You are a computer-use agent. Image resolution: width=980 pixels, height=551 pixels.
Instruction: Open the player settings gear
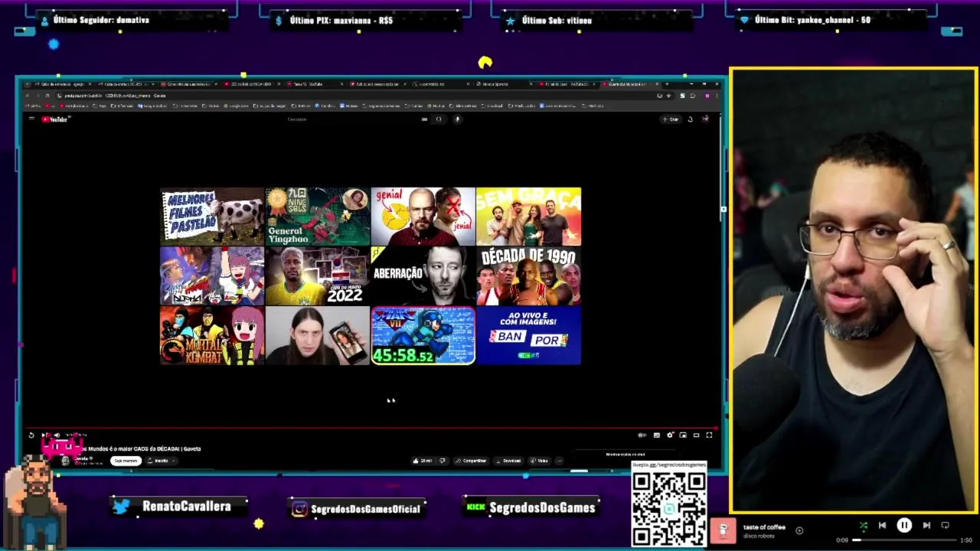[x=670, y=435]
